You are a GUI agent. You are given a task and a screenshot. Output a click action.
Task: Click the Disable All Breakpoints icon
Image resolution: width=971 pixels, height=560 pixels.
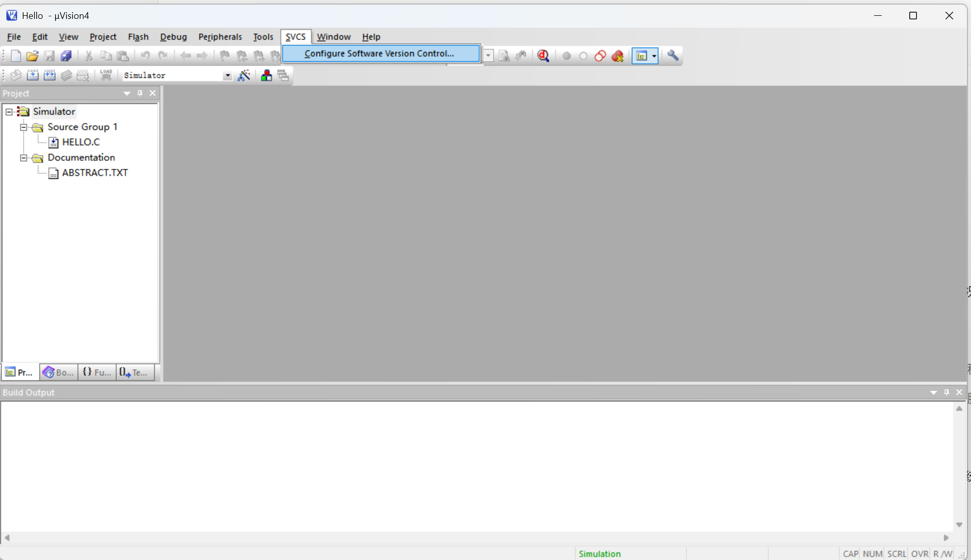tap(600, 56)
